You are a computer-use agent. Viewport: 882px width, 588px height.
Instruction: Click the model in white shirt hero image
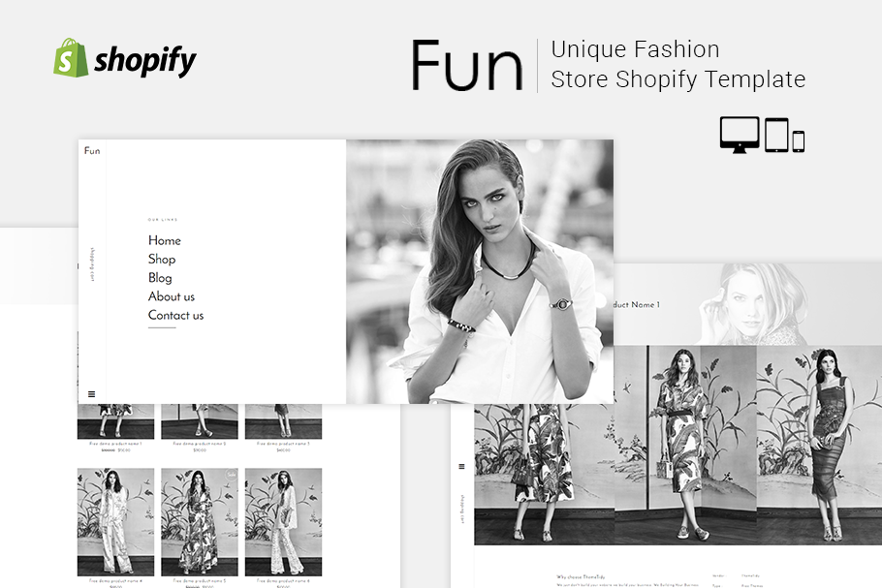click(480, 271)
